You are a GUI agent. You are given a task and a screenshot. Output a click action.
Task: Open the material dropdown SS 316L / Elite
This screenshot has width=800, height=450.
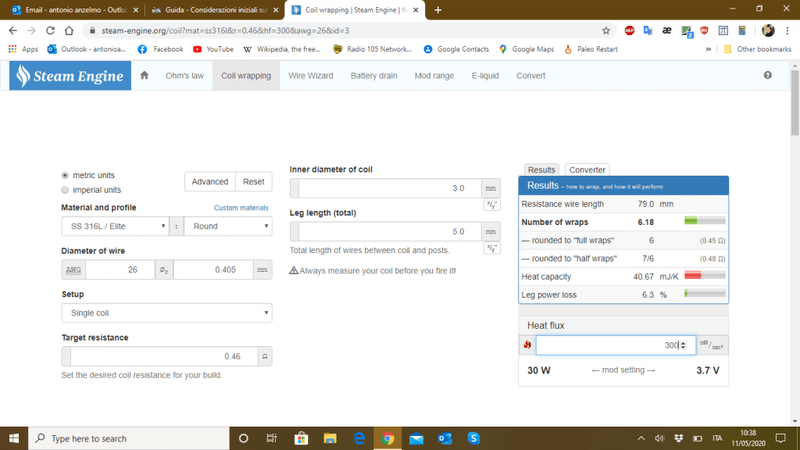115,227
